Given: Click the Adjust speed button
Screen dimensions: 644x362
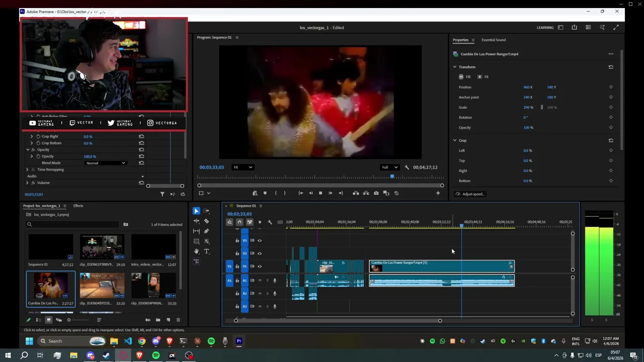Looking at the screenshot, I should coord(469,194).
